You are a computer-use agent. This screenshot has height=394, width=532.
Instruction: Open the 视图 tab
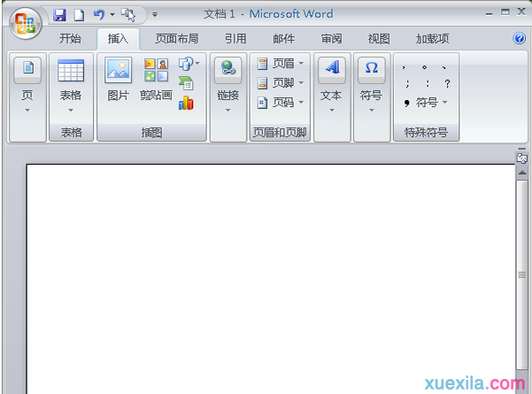(379, 39)
